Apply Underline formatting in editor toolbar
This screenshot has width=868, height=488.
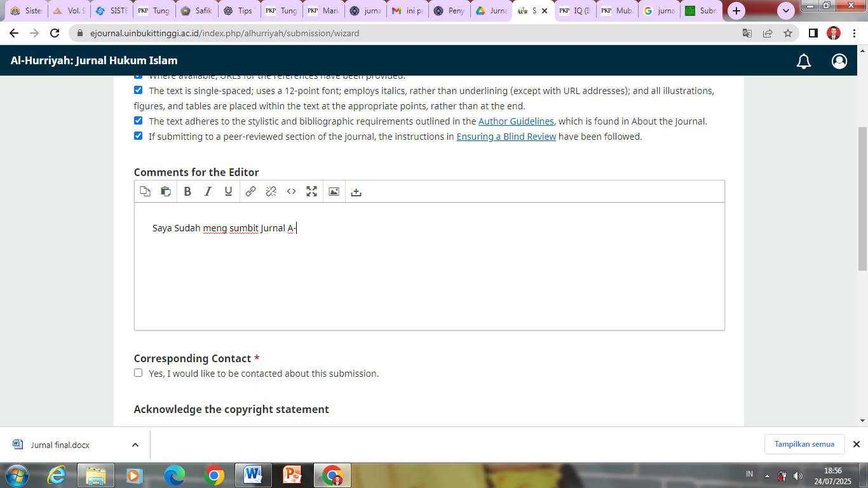click(x=228, y=192)
